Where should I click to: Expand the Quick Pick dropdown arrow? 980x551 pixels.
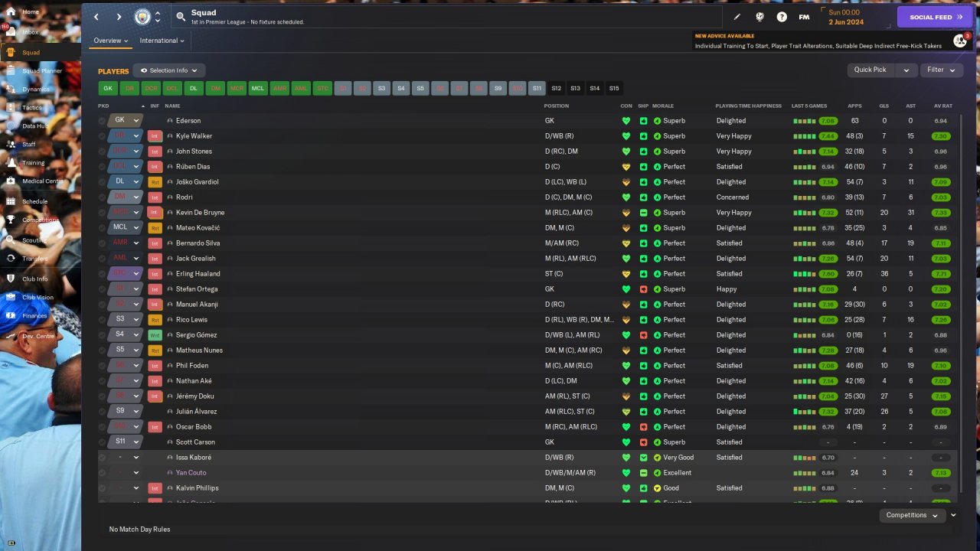[x=906, y=70]
